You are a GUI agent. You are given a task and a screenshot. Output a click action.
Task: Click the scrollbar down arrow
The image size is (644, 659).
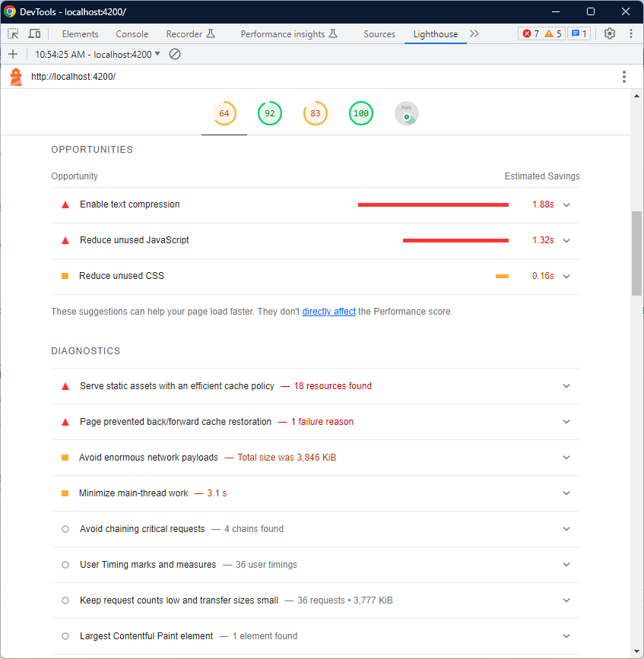(637, 651)
